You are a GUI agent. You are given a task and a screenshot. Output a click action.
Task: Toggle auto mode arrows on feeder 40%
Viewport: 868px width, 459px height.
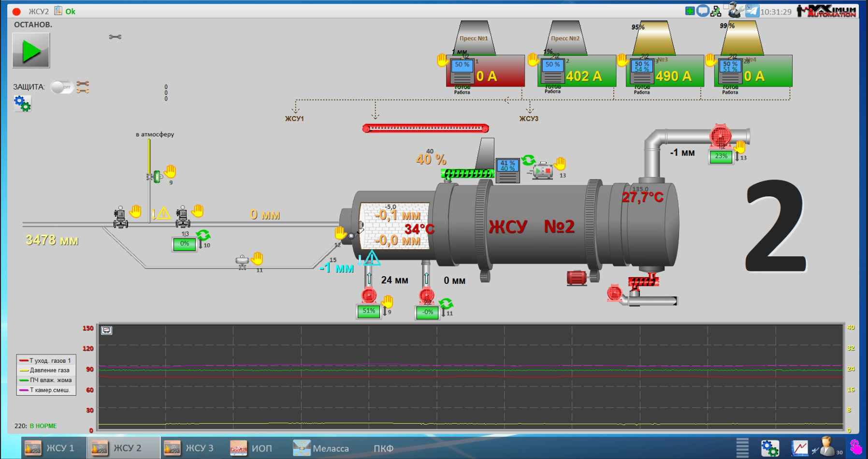click(528, 160)
